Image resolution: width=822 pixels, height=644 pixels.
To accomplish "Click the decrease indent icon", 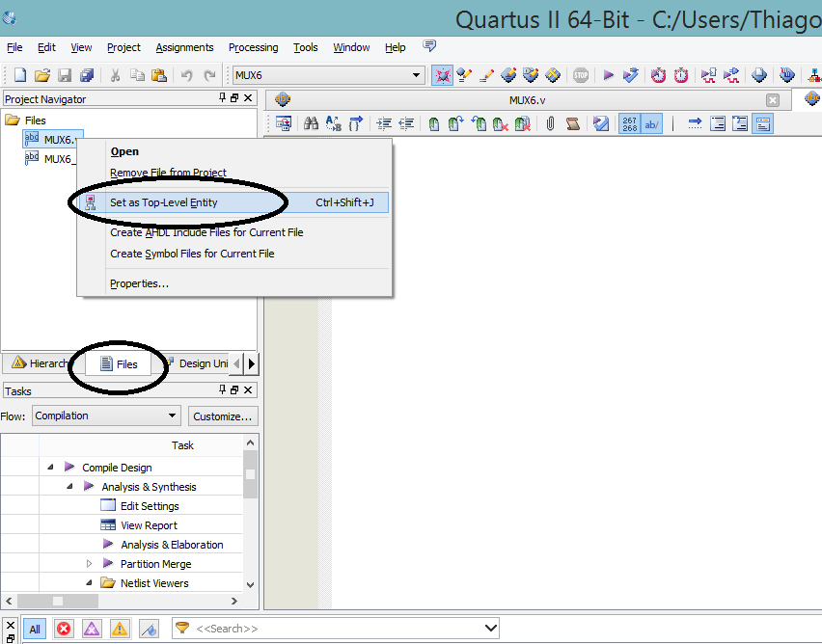I will click(406, 123).
